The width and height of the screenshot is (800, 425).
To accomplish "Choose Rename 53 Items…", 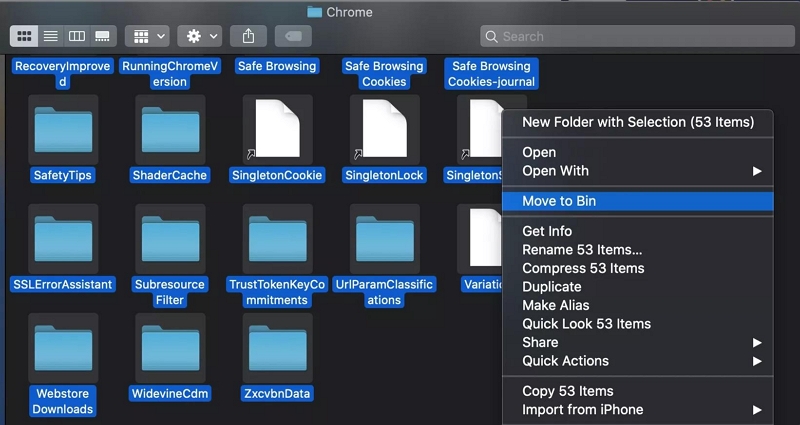I will 638,249.
